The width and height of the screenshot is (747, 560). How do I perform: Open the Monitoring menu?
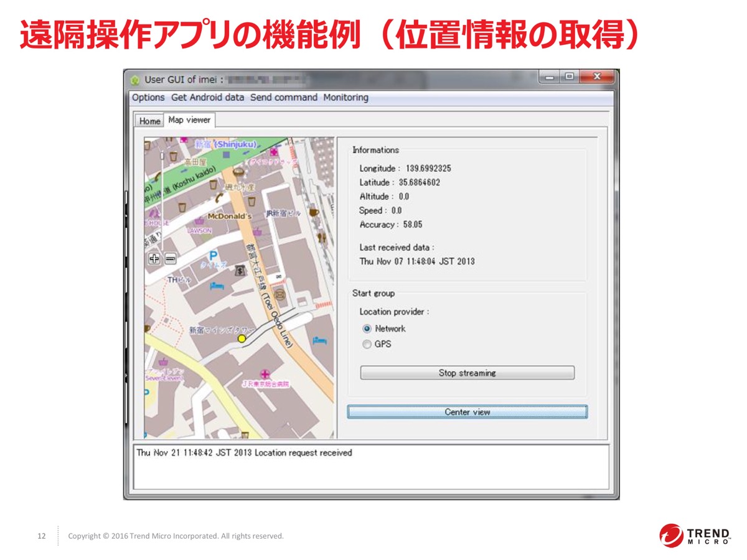[x=345, y=98]
